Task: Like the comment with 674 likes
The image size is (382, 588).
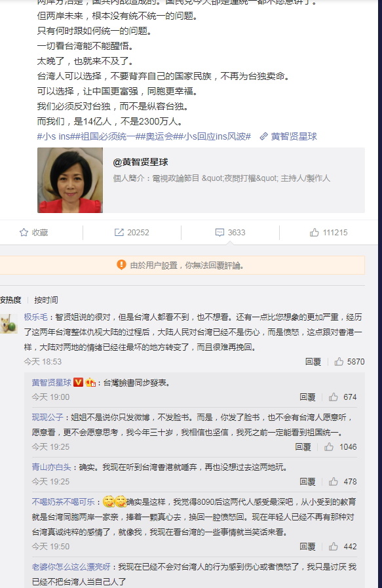Action: (334, 397)
